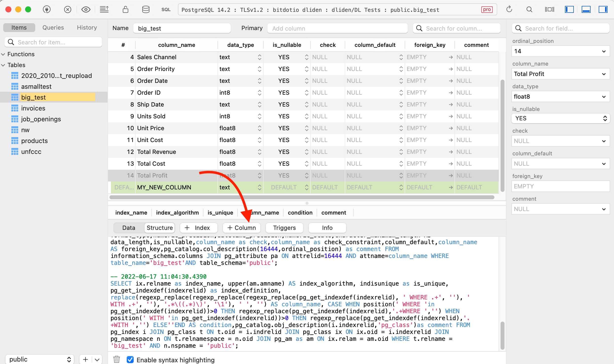Toggle the bottom console panel icon
This screenshot has height=364, width=614.
586,10
